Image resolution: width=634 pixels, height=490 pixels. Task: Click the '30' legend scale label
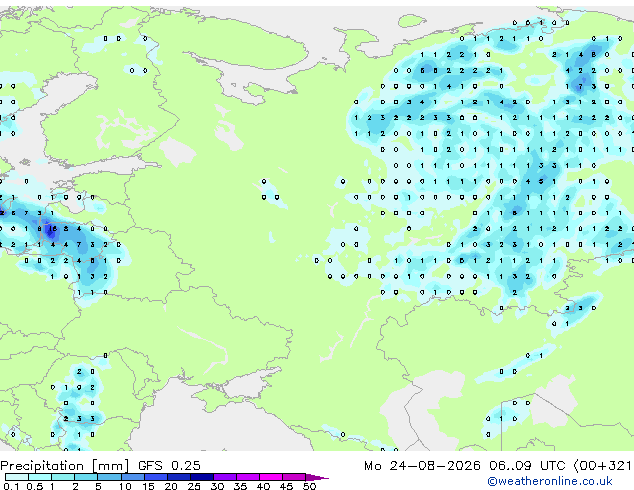(x=217, y=486)
